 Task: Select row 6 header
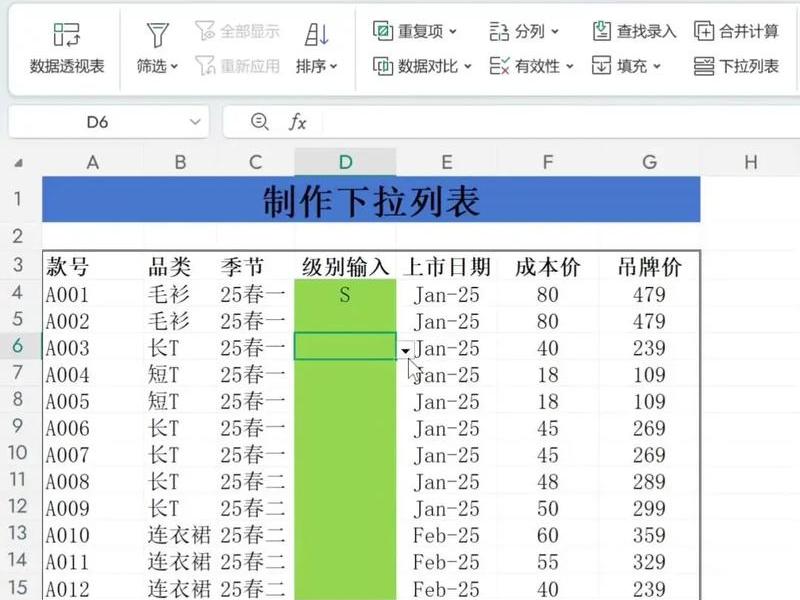18,346
